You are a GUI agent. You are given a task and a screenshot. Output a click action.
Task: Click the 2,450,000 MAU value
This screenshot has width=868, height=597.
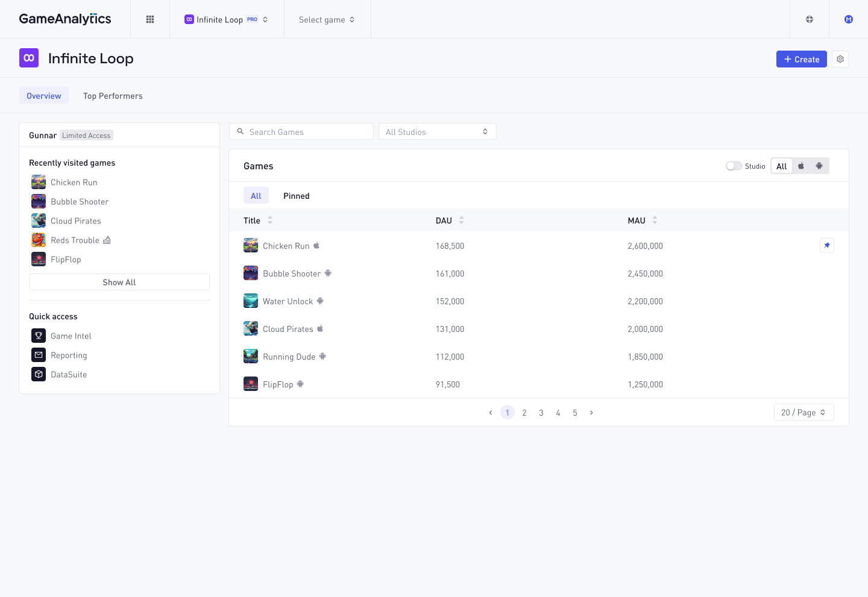point(645,273)
